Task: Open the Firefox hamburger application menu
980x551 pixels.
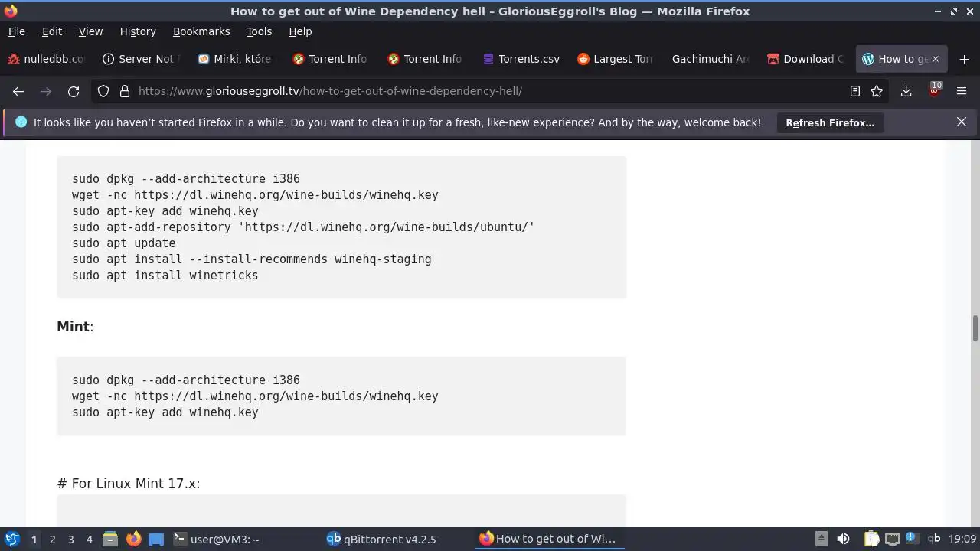Action: 962,91
